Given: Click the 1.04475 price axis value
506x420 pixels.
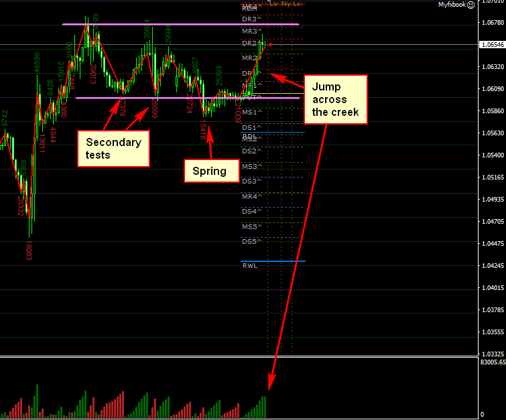Looking at the screenshot, I should 493,244.
